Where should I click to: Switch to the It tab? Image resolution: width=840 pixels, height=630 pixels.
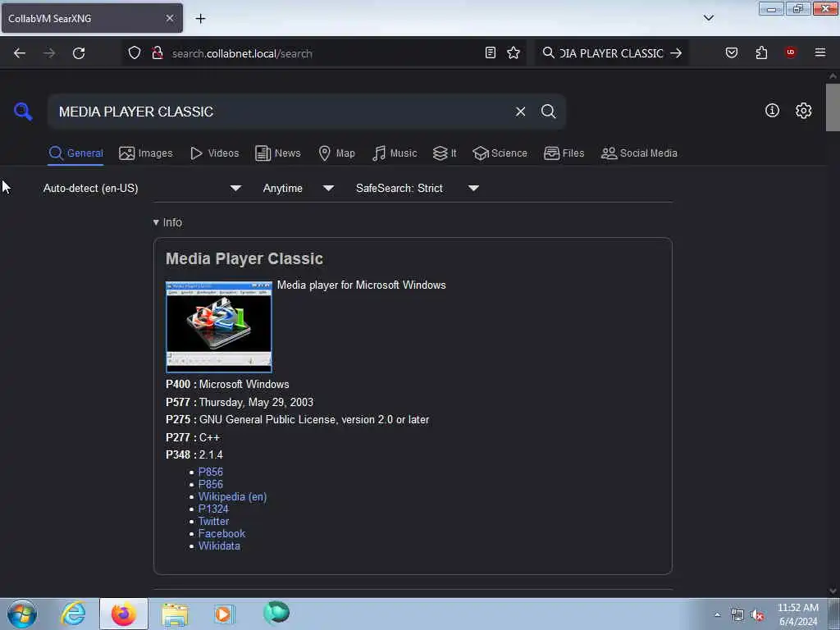[444, 153]
